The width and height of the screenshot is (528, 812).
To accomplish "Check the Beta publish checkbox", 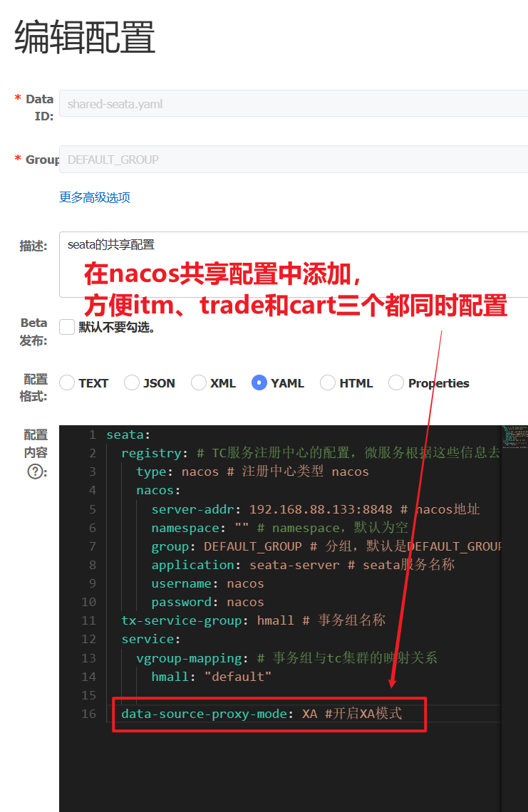I will [67, 327].
